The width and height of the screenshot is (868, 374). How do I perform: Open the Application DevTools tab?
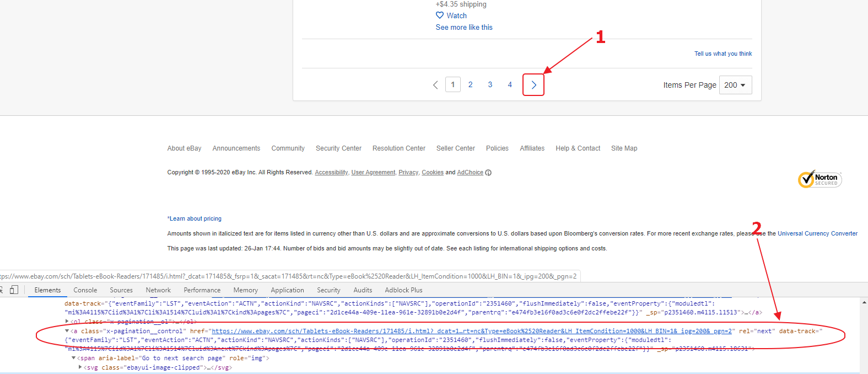pos(287,290)
